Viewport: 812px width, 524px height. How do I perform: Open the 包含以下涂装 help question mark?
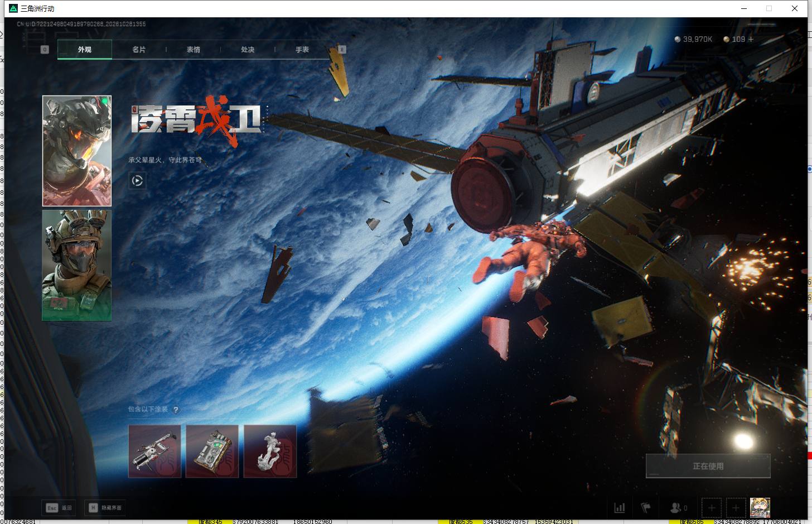[176, 410]
